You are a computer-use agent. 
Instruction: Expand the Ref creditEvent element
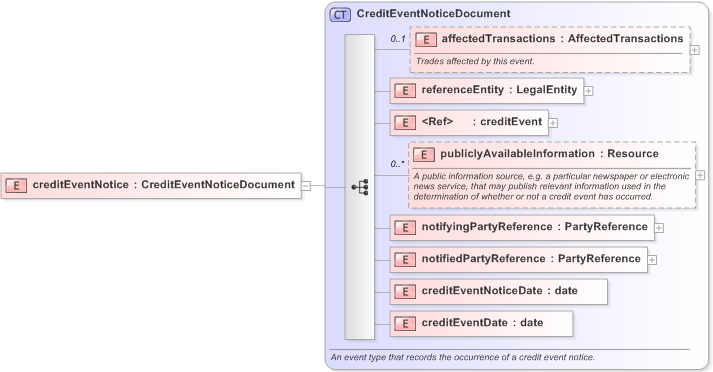[553, 123]
